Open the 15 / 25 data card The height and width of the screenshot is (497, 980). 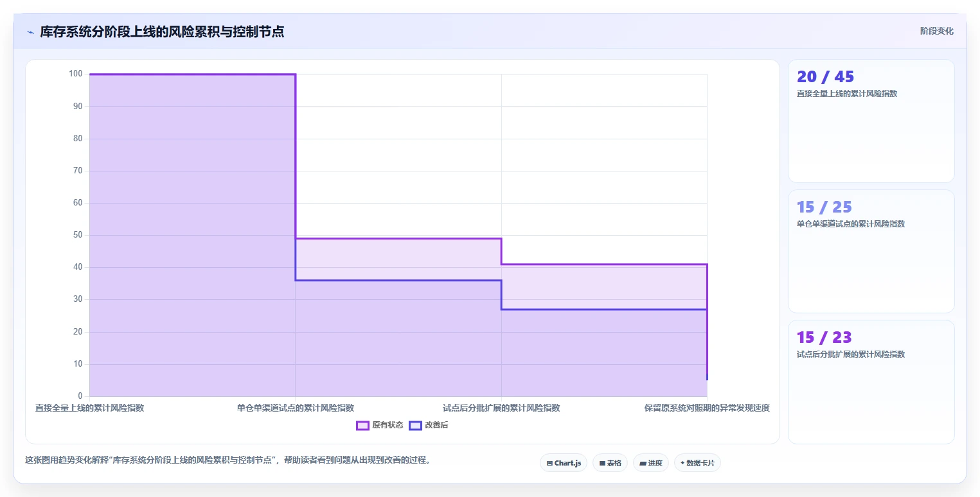871,251
